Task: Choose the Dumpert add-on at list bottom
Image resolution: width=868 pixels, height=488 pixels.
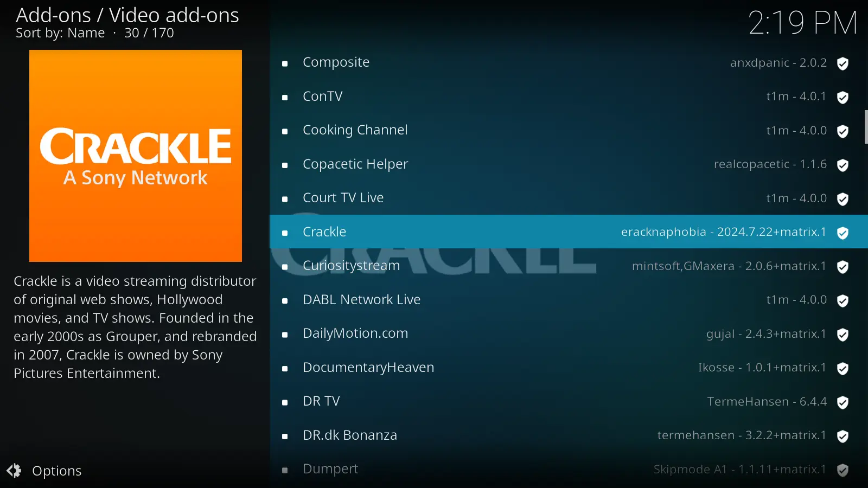Action: [569, 469]
